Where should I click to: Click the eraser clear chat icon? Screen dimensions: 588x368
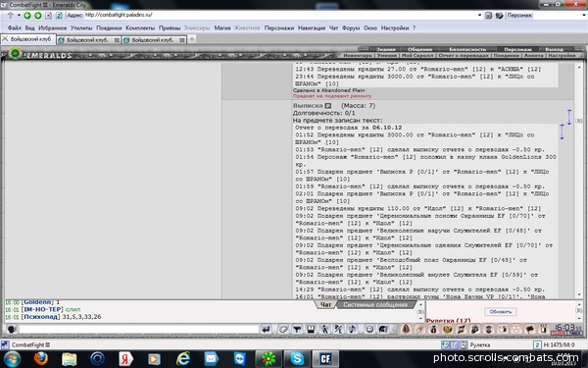pos(283,330)
